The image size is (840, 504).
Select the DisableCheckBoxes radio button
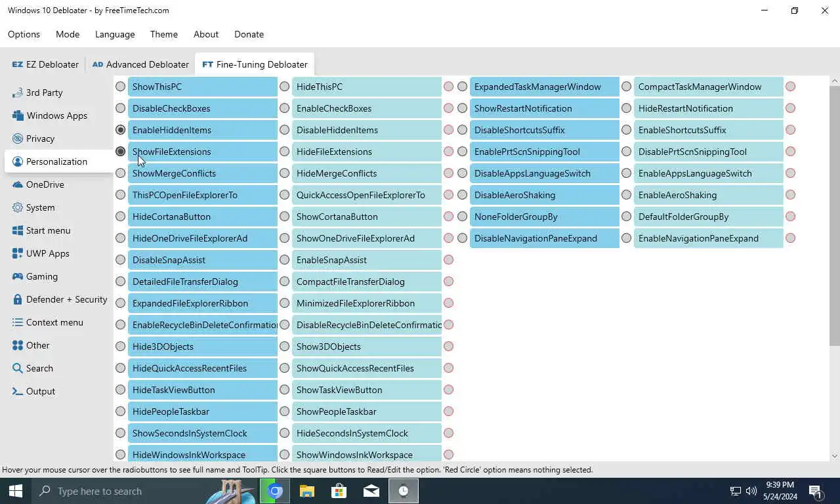(x=120, y=108)
